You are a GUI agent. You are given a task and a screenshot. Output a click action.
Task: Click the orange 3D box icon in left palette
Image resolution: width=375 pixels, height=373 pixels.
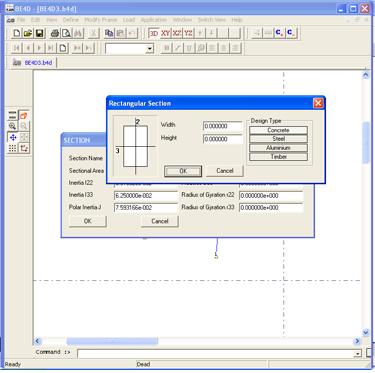click(x=23, y=116)
